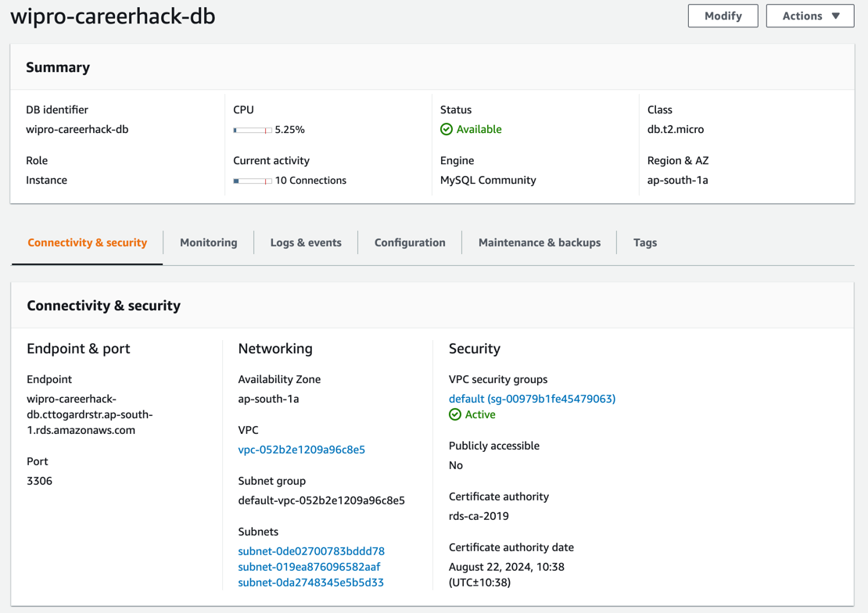The height and width of the screenshot is (613, 868).
Task: Select the Maintenance & backups tab
Action: [x=540, y=242]
